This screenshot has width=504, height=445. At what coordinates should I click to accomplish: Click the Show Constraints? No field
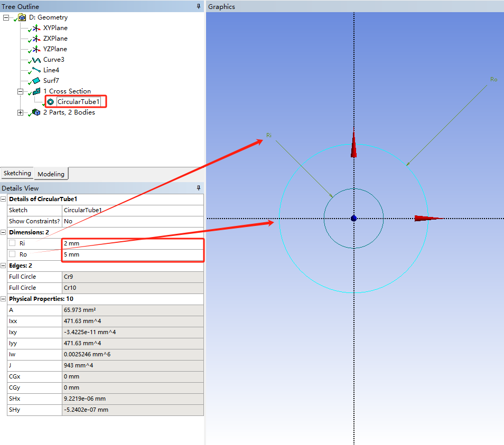133,221
